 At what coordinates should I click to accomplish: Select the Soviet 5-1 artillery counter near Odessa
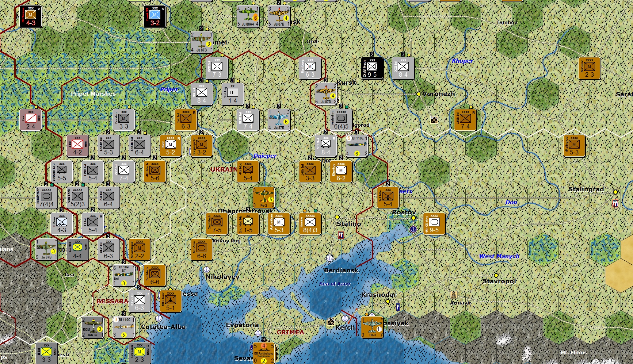171,301
